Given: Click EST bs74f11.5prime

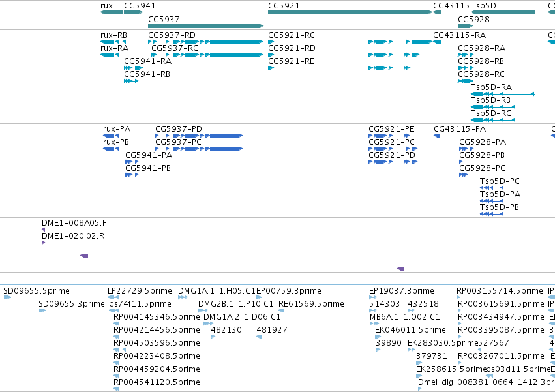Looking at the screenshot, I should (140, 304).
